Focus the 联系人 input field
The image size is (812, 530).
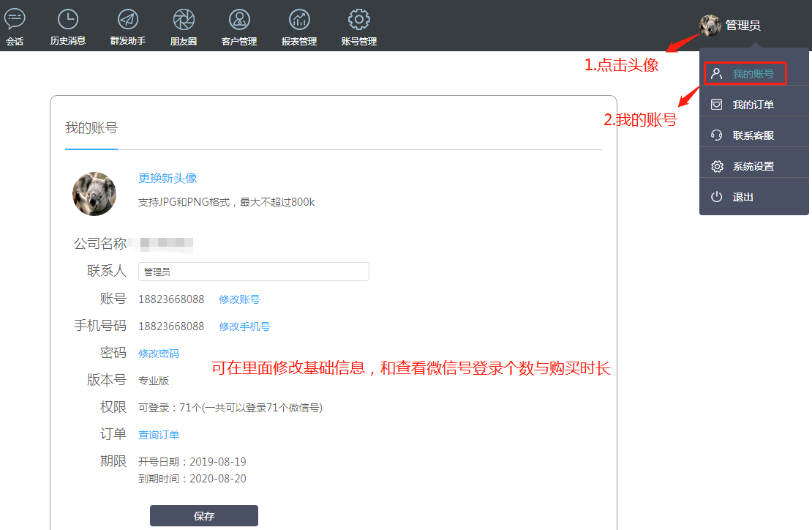(254, 272)
